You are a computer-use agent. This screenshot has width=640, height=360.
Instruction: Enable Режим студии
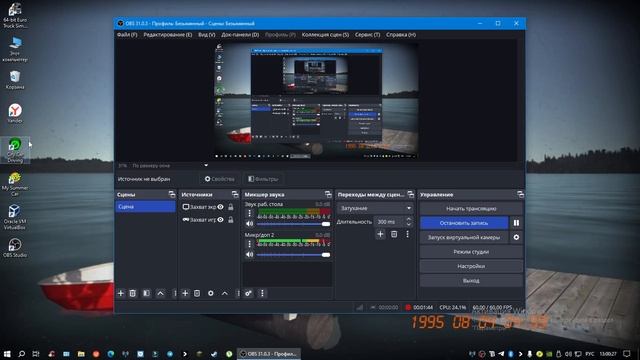[471, 252]
